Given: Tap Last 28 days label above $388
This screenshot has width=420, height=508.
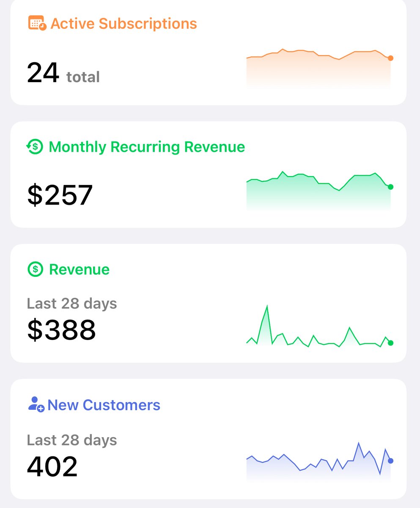Looking at the screenshot, I should click(72, 304).
